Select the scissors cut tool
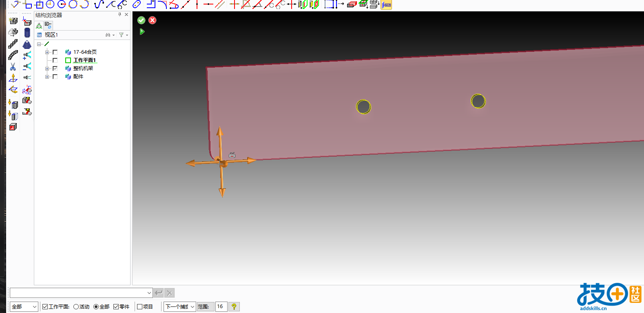 pos(13,66)
